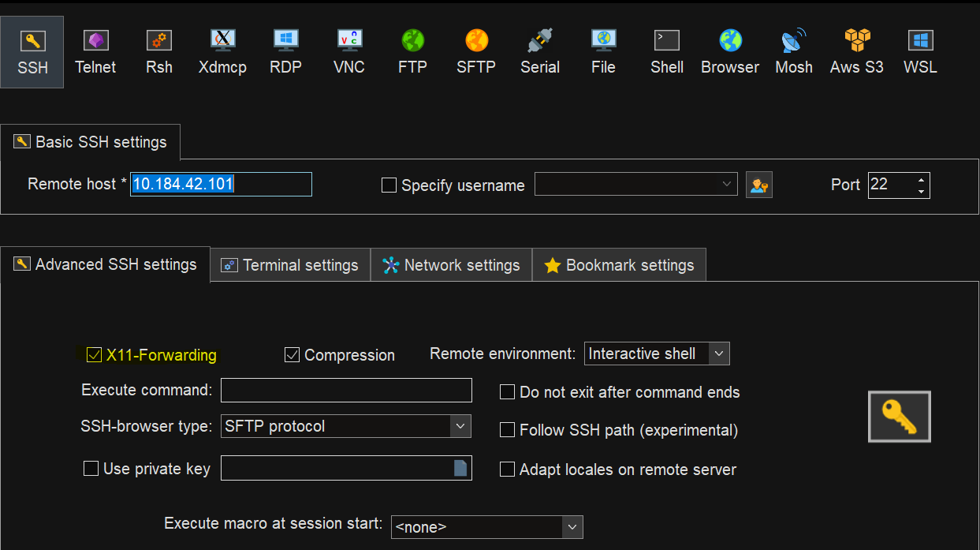Select the Aws S3 session icon
The height and width of the screenshot is (550, 980).
pyautogui.click(x=856, y=50)
